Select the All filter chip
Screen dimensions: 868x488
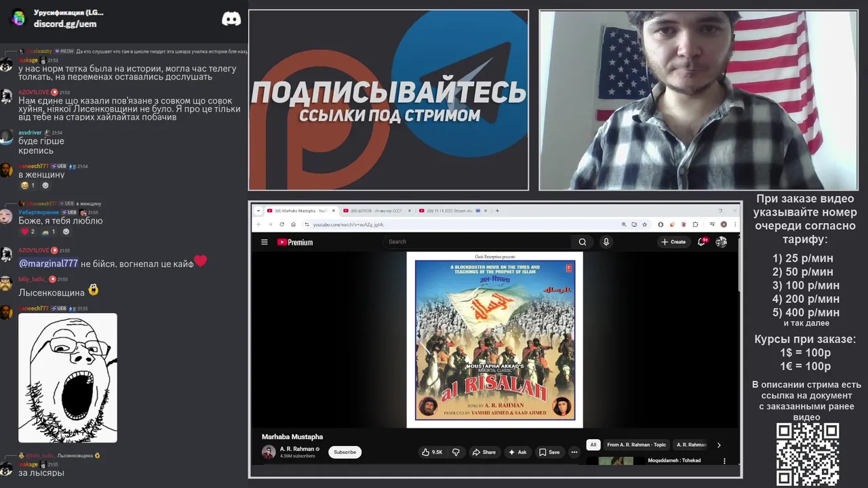pyautogui.click(x=593, y=445)
